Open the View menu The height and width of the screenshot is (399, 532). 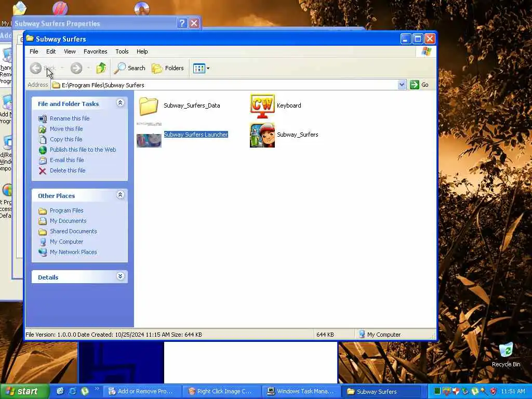pyautogui.click(x=70, y=51)
